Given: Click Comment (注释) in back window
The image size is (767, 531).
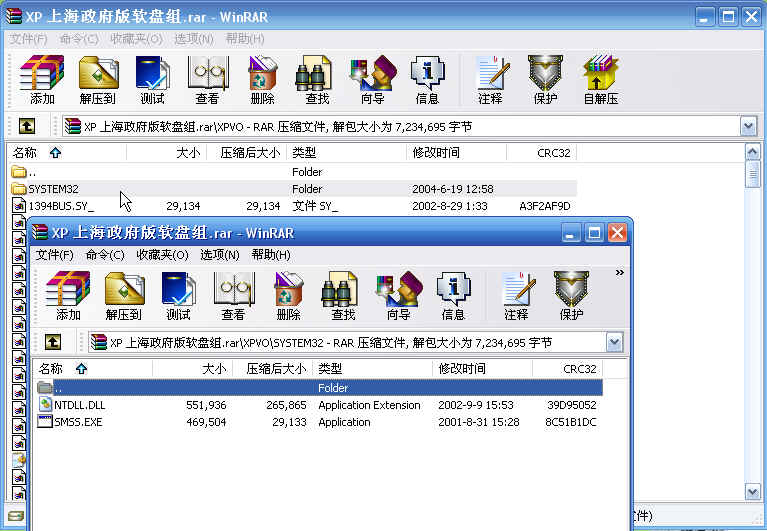Looking at the screenshot, I should (491, 80).
